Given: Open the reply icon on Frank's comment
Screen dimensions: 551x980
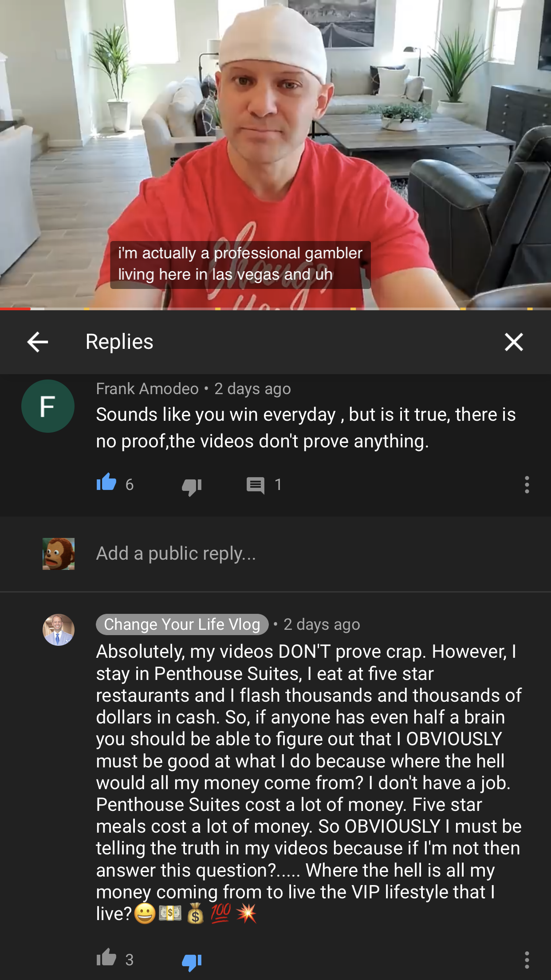Looking at the screenshot, I should (256, 485).
